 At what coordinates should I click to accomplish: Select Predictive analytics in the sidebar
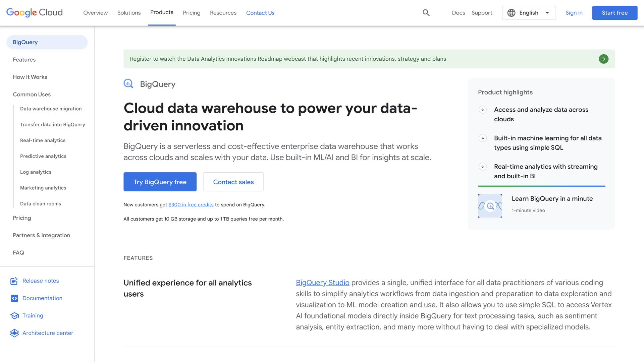point(43,156)
